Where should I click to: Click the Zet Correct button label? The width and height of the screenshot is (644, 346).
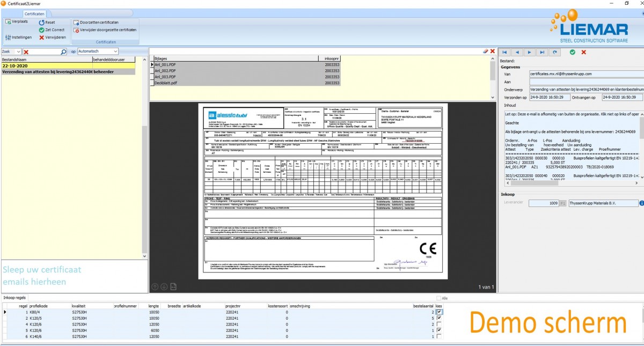pyautogui.click(x=55, y=30)
